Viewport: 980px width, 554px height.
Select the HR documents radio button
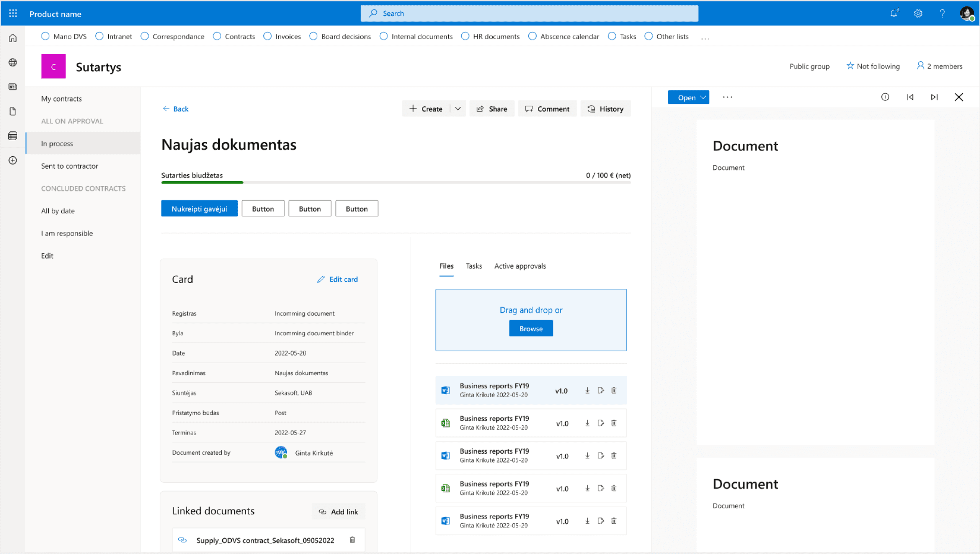(x=465, y=36)
